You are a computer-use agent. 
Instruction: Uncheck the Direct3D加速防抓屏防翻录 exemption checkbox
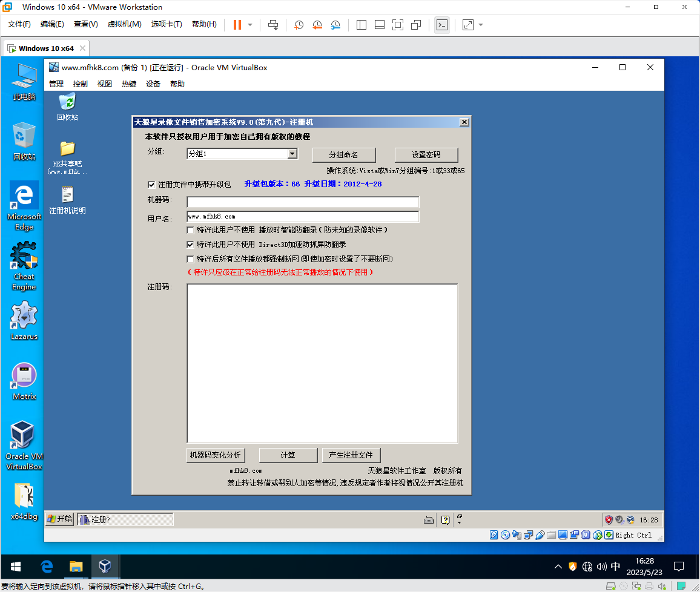[x=191, y=245]
